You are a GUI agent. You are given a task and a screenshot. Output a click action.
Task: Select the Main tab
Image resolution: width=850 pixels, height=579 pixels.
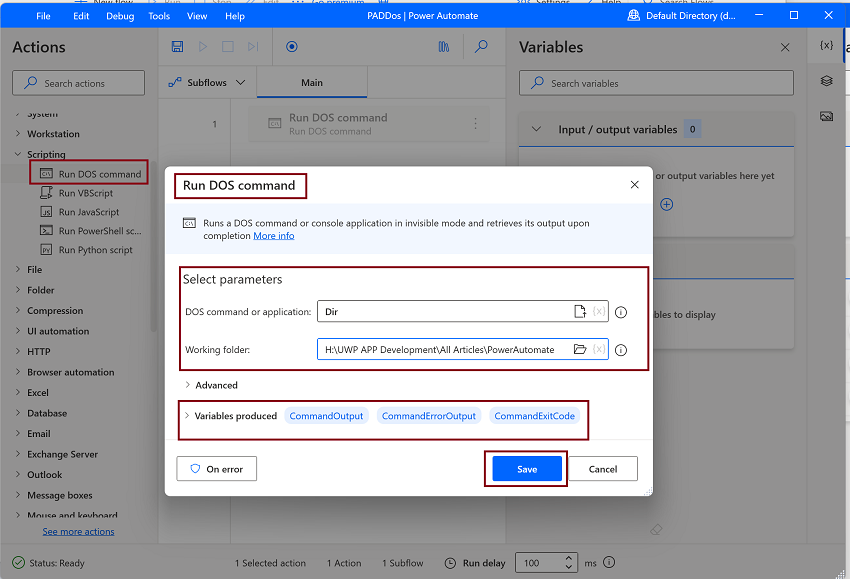pos(312,82)
